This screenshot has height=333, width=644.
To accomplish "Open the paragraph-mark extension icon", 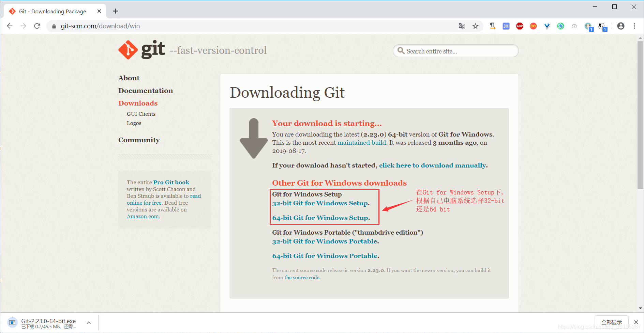I will click(x=492, y=26).
